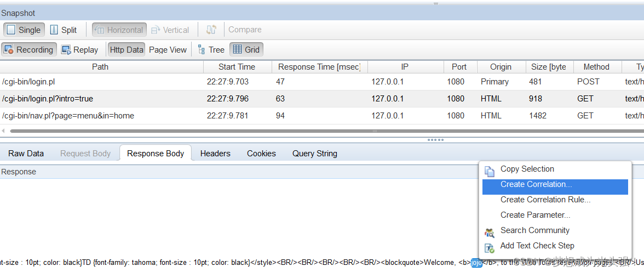Open the Request Body tab
The image size is (644, 272).
(85, 154)
